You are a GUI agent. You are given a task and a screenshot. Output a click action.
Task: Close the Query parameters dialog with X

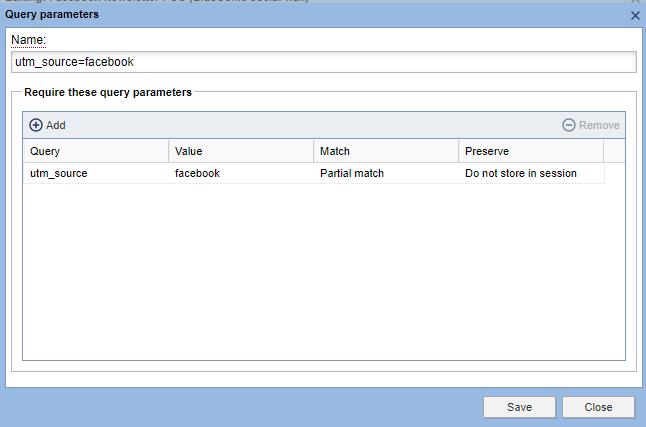pyautogui.click(x=635, y=15)
